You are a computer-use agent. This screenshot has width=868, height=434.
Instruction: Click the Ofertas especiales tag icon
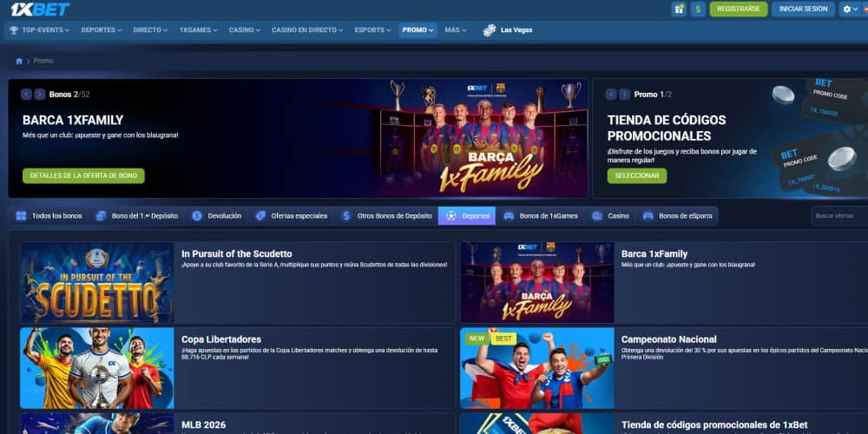(260, 216)
